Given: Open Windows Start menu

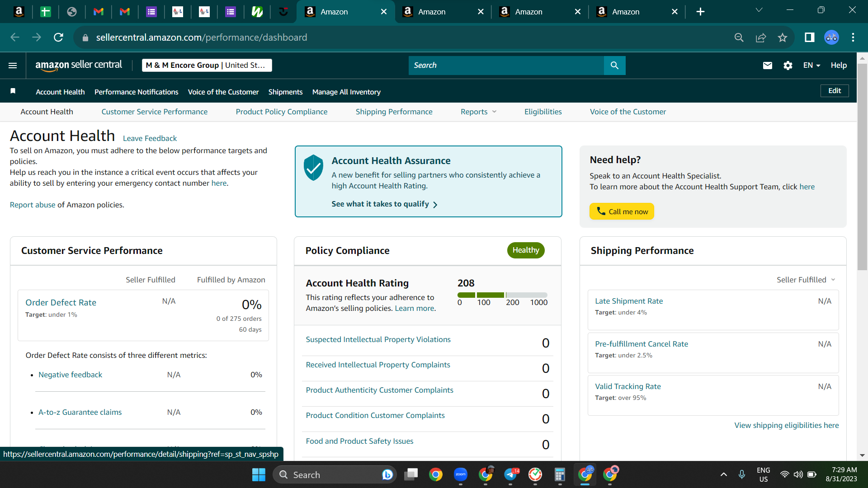Looking at the screenshot, I should click(259, 474).
